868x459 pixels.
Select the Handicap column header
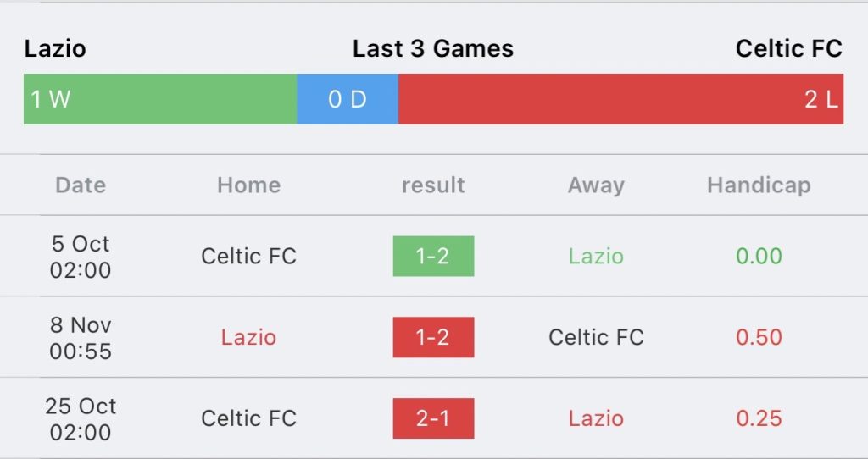pos(759,185)
